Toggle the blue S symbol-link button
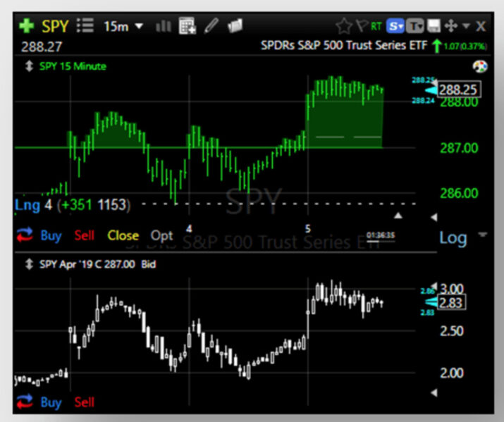Viewport: 504px width, 422px height. 395,26
